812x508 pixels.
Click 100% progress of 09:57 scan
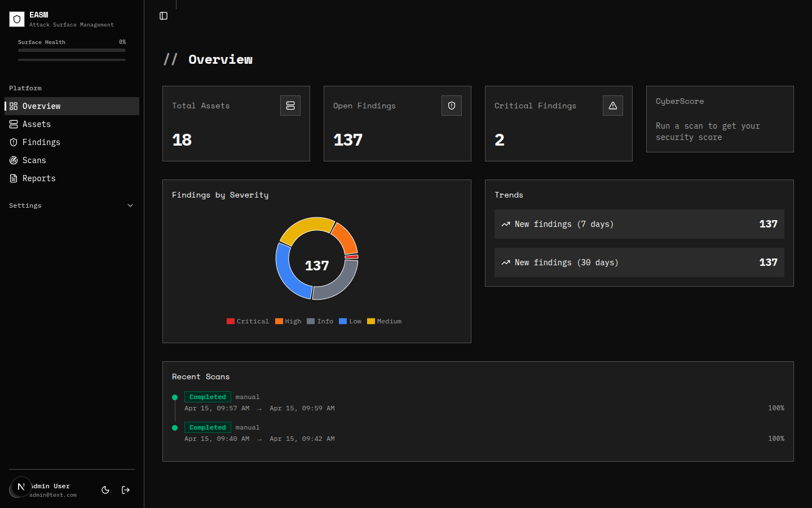pos(776,408)
